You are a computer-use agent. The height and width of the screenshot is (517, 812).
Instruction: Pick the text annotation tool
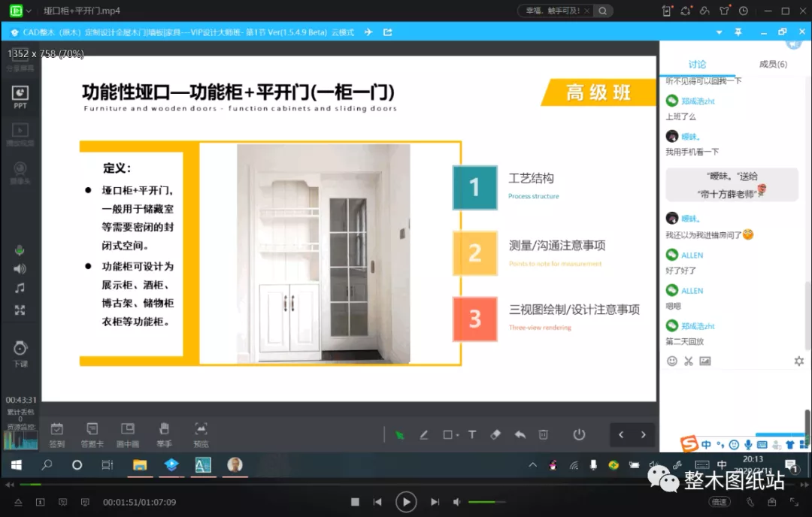point(472,434)
